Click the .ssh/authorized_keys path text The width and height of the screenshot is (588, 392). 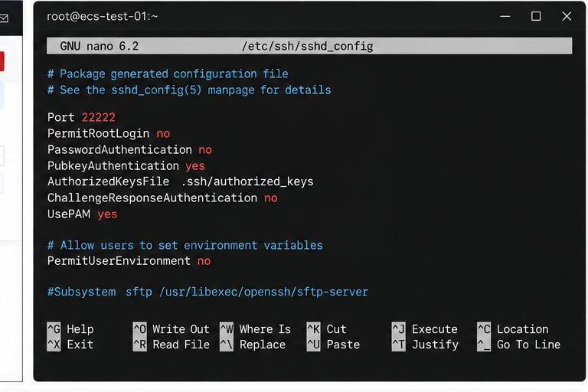(247, 181)
